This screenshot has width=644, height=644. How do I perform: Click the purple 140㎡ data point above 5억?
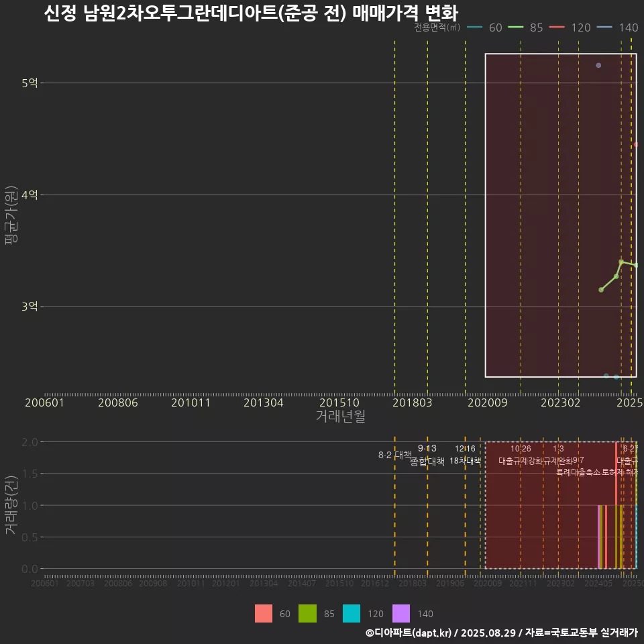598,65
